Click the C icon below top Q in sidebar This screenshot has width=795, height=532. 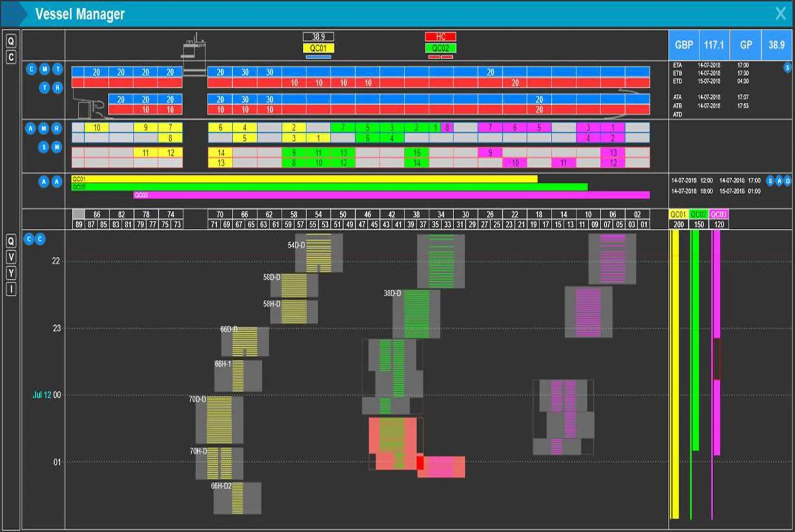click(x=11, y=57)
